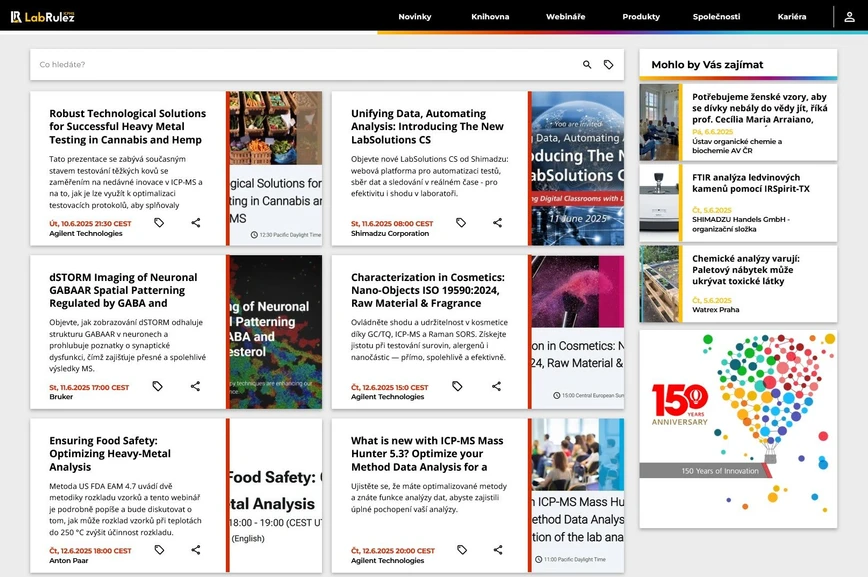868x577 pixels.
Task: Click 'Agilent Technologies' under Cannabis card
Action: point(86,234)
